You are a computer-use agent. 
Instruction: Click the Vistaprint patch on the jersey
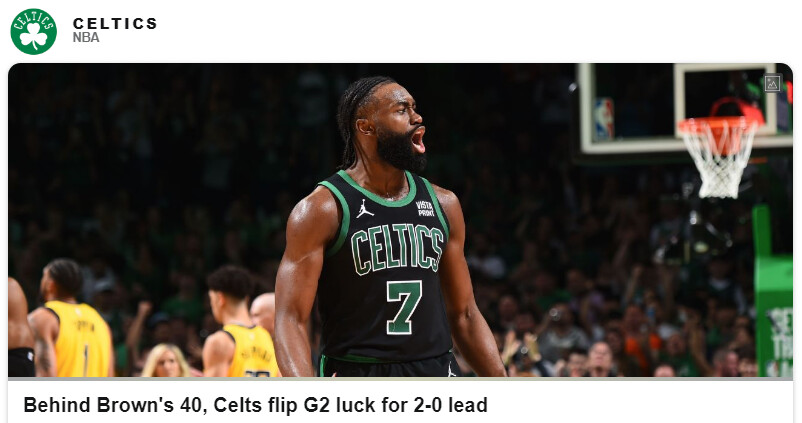point(425,208)
